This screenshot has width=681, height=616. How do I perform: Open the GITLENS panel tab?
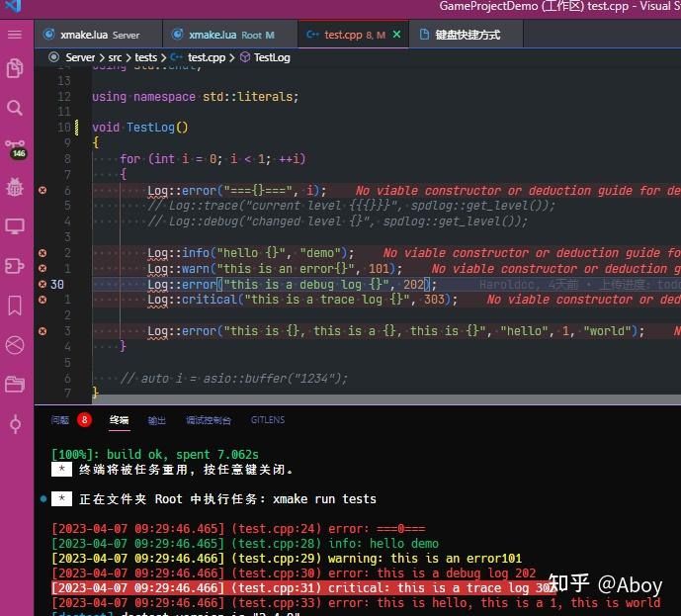click(268, 420)
